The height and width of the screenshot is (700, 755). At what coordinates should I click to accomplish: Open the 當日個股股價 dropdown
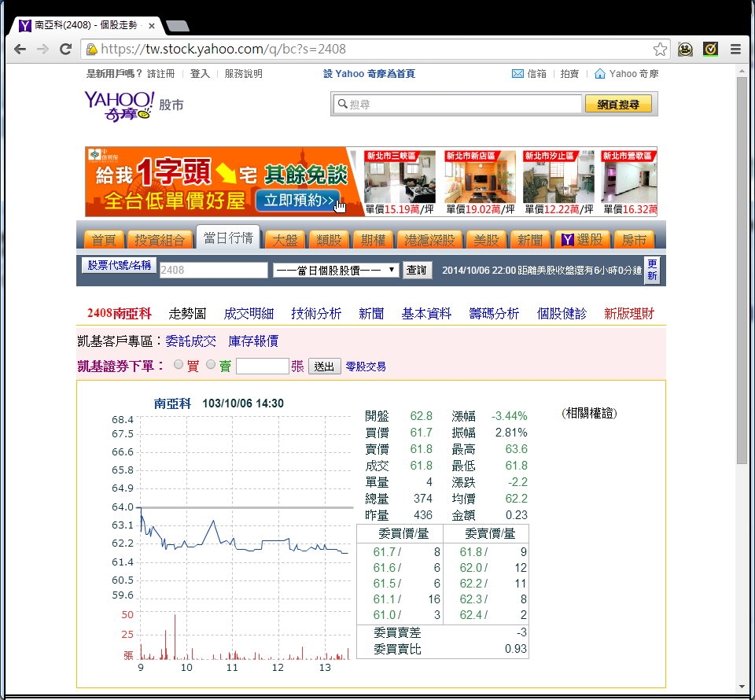point(336,270)
